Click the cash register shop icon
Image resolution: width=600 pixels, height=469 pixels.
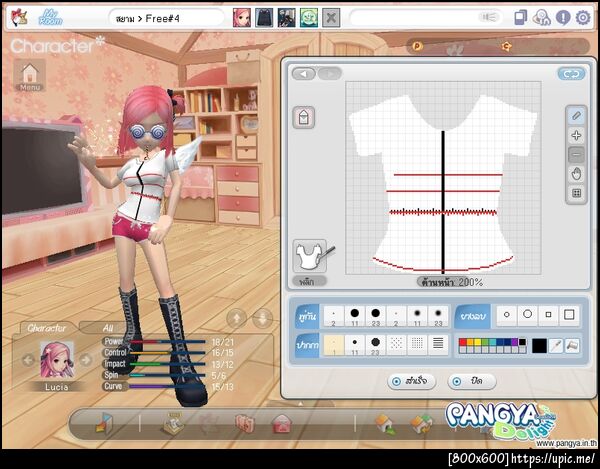click(x=173, y=423)
